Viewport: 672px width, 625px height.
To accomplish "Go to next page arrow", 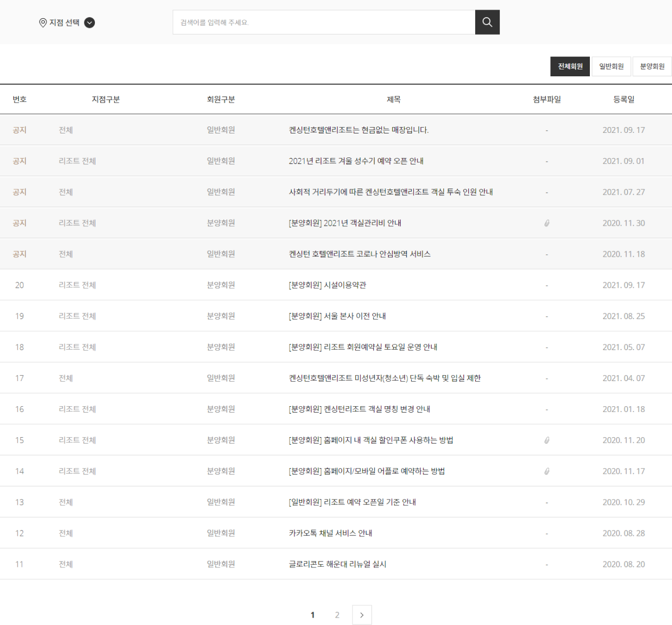I will click(x=362, y=615).
